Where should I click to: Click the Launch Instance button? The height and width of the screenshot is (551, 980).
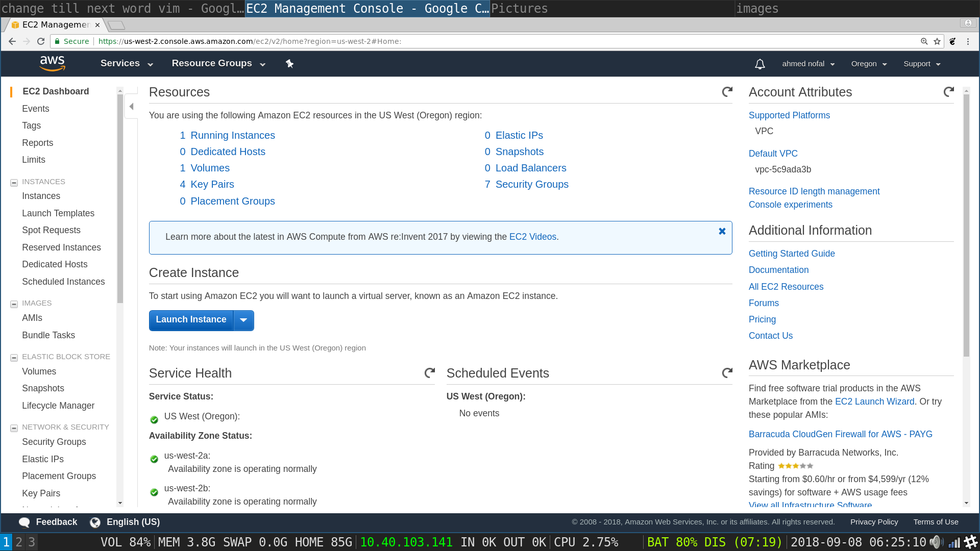coord(191,320)
